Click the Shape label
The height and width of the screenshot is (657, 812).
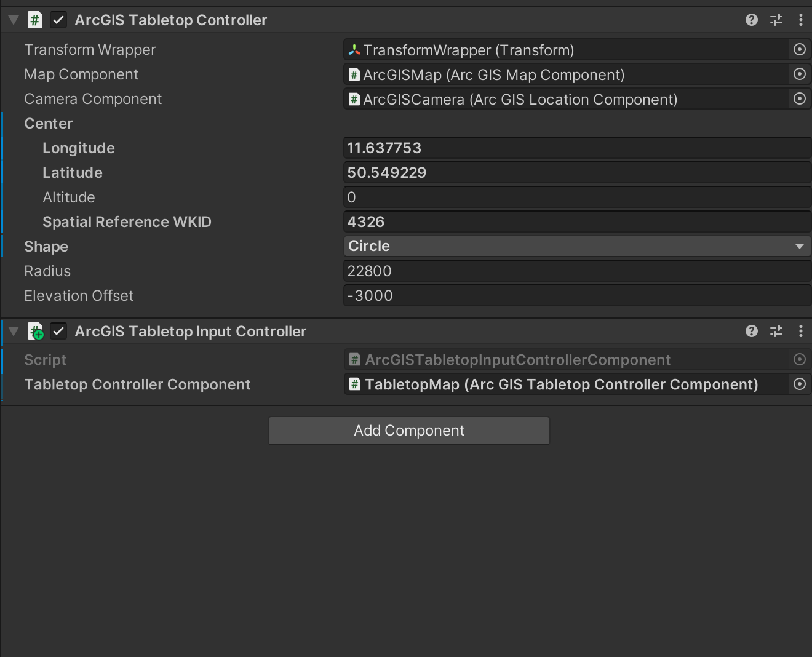[46, 247]
